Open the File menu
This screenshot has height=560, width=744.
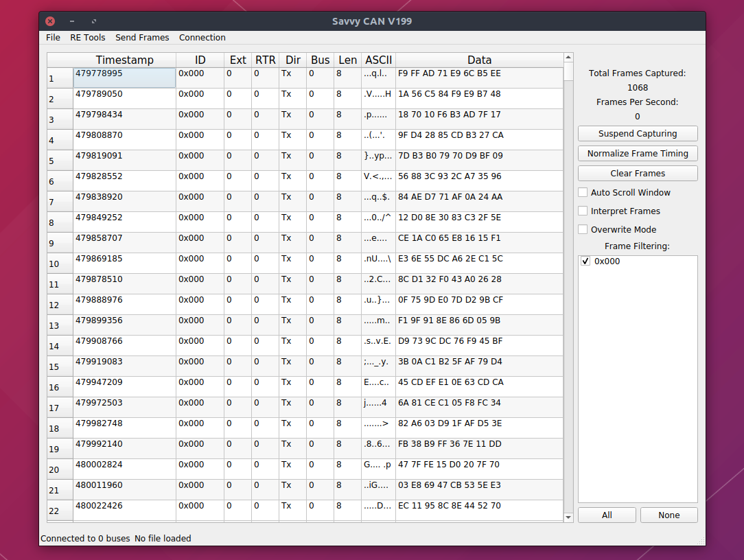(x=53, y=38)
